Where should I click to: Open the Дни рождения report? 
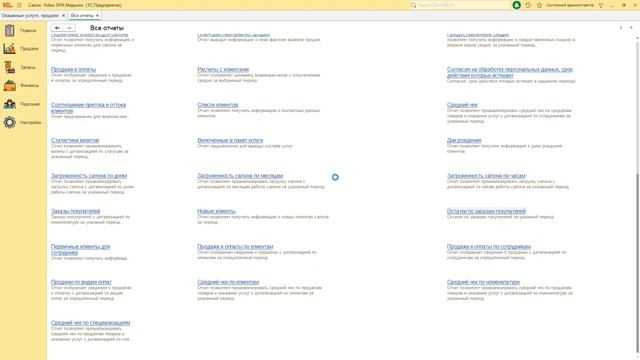(x=464, y=140)
